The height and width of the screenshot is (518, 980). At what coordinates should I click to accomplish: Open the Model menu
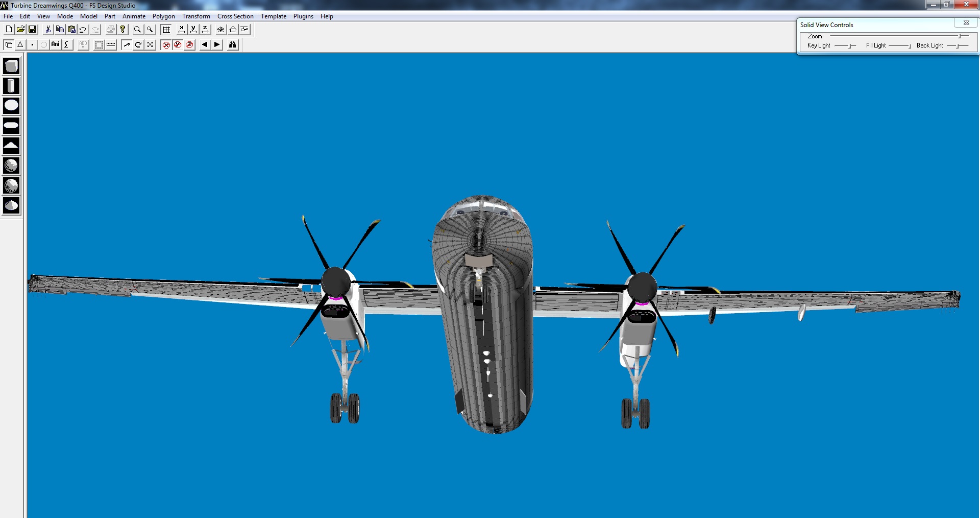(89, 16)
